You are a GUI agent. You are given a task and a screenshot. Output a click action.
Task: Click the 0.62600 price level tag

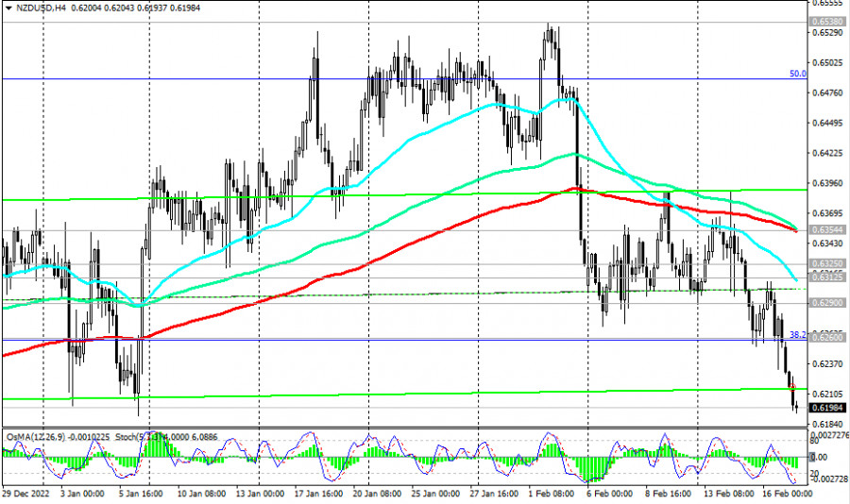click(x=826, y=337)
